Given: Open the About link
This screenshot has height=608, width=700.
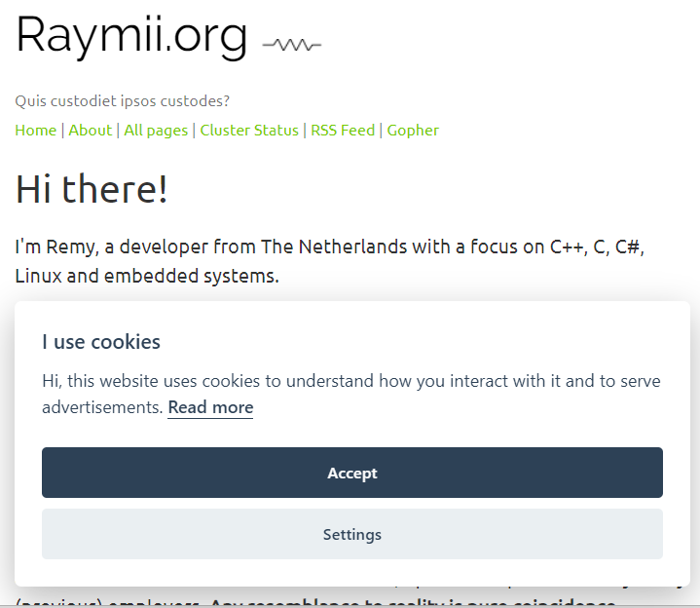Looking at the screenshot, I should click(91, 131).
